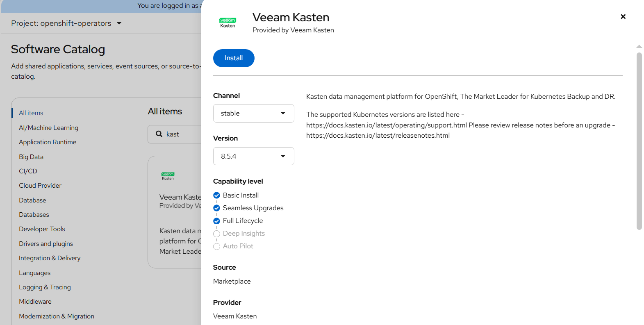Click the Veeam Kasten logo in panel header
Screen dimensions: 644x325
point(228,23)
